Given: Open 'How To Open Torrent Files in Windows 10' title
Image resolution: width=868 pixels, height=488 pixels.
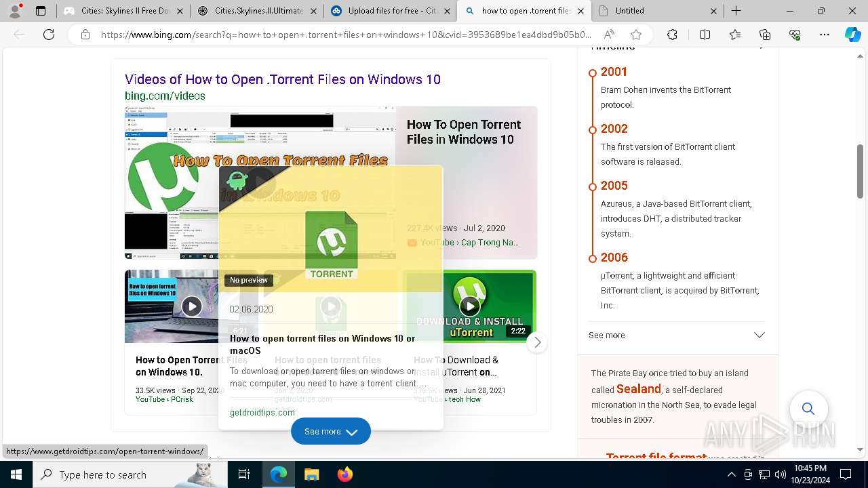Looking at the screenshot, I should click(464, 132).
